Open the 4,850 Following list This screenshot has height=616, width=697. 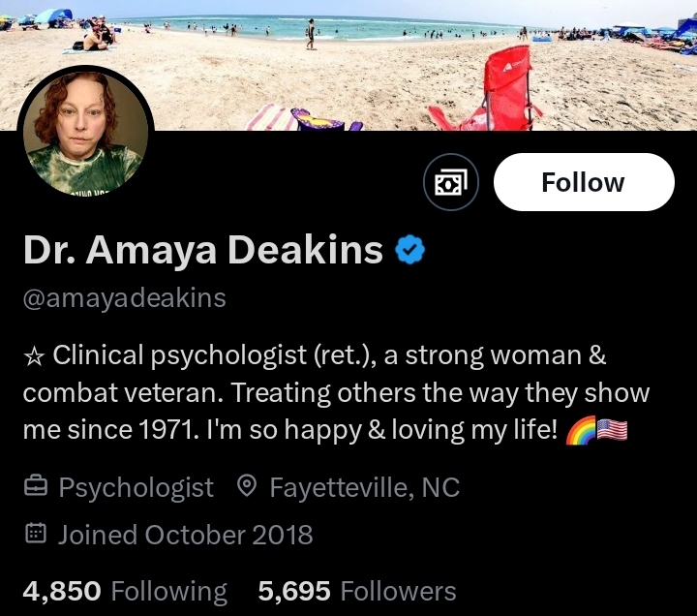coord(125,591)
